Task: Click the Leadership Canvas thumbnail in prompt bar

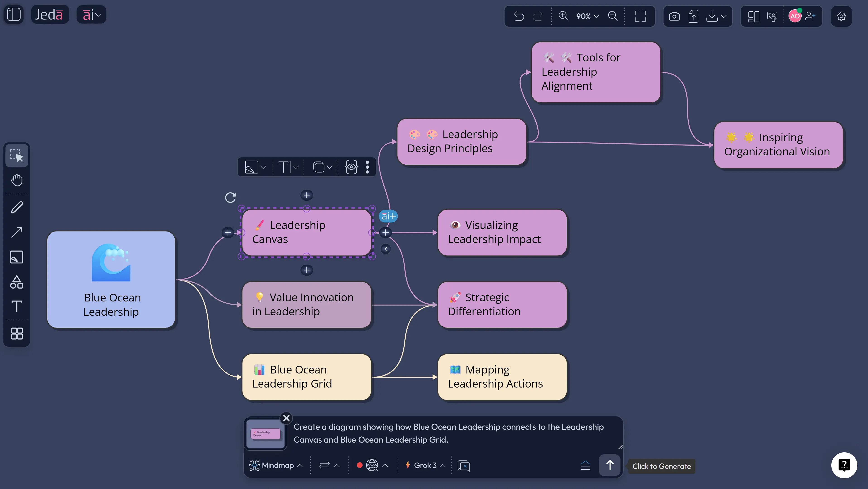Action: 265,434
